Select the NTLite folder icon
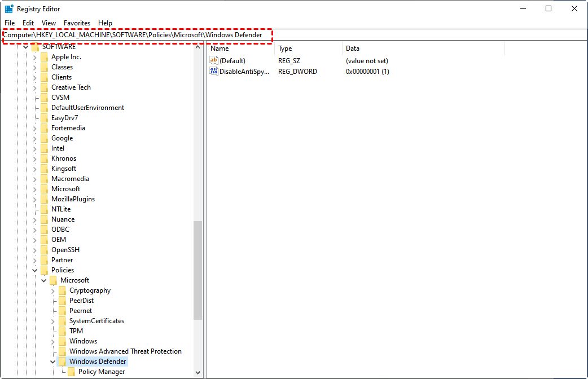The image size is (588, 379). click(x=44, y=209)
